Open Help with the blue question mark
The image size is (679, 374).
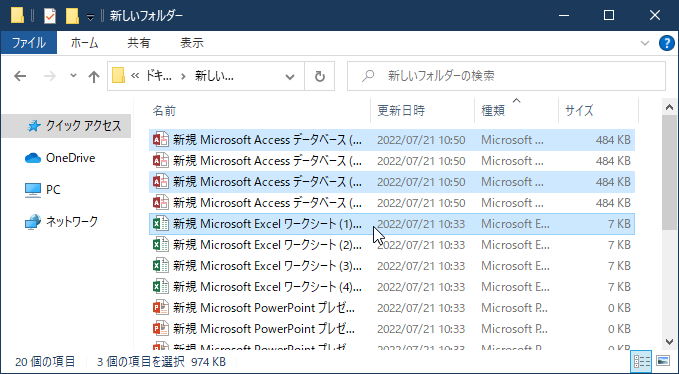(x=666, y=43)
